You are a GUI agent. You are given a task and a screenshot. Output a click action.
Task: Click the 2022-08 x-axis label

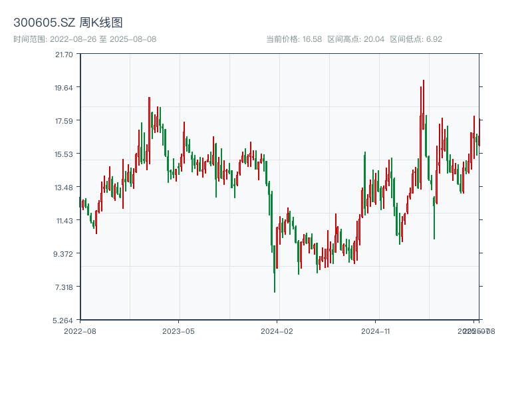tap(80, 331)
